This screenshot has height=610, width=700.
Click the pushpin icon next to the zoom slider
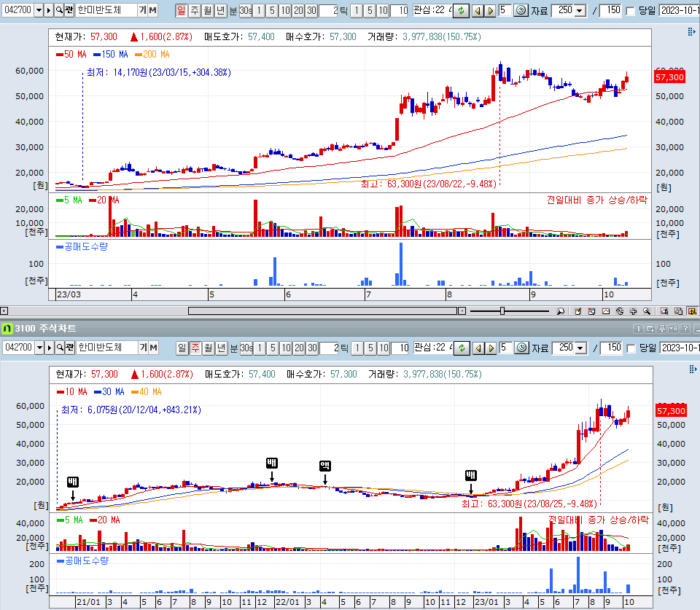560,311
